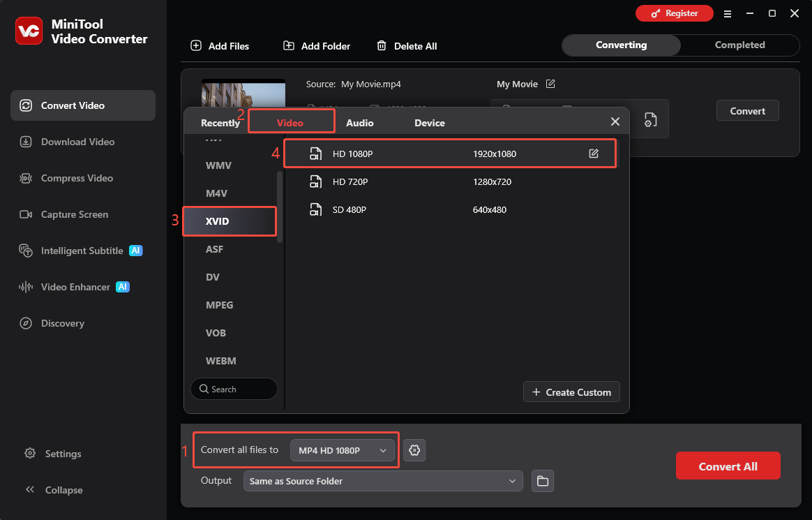Click the MiniTool Video Converter logo icon
The image size is (812, 520).
(x=29, y=31)
